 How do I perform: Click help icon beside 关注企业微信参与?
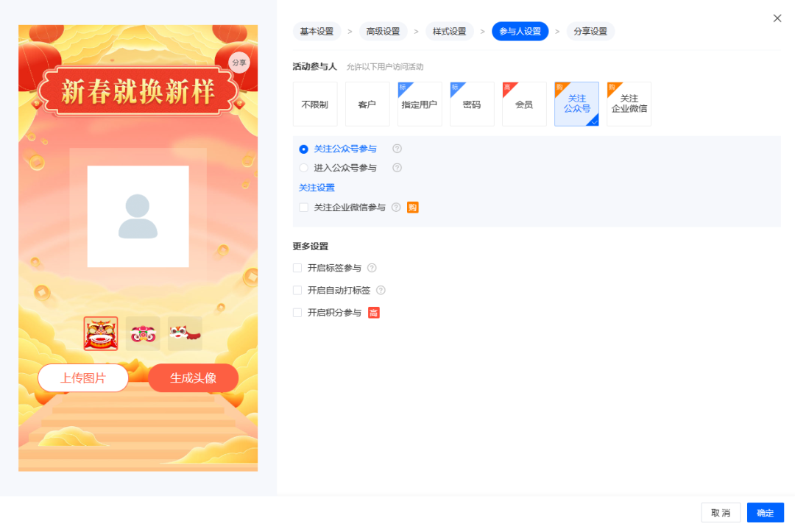point(397,208)
